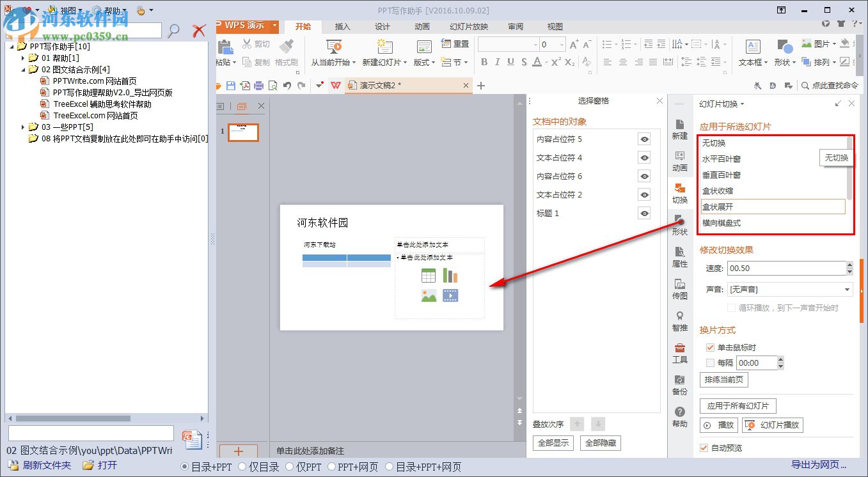Select the 仅目录 radio button
Screen dimensions: 868x477
242,467
